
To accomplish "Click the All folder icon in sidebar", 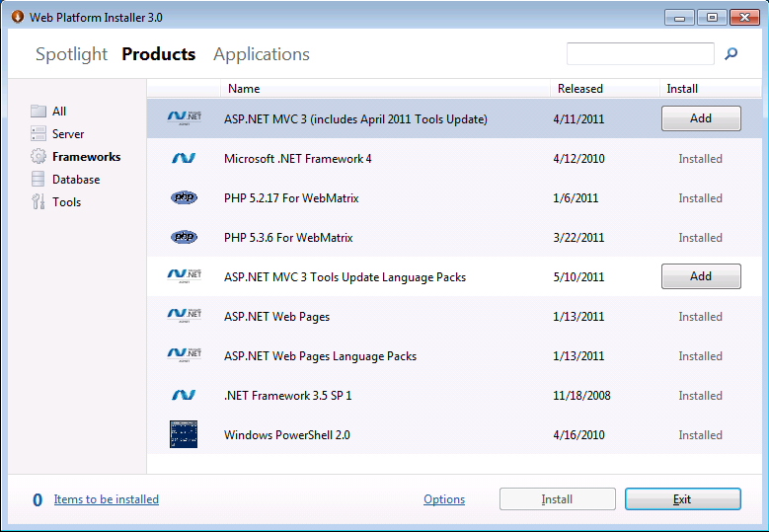I will tap(38, 112).
